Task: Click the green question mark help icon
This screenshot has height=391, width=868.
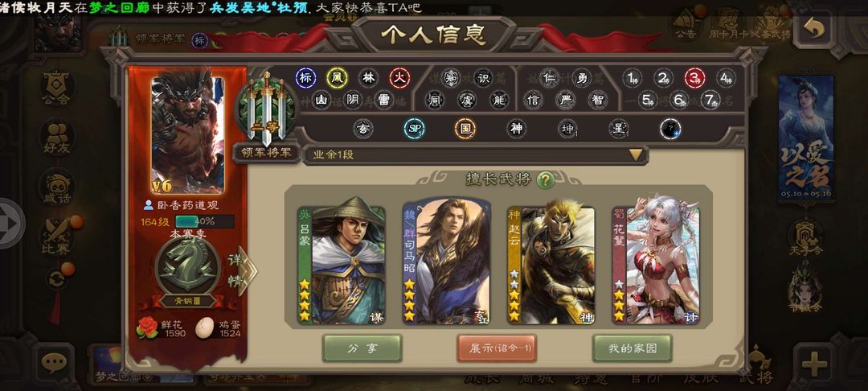Action: pyautogui.click(x=545, y=179)
